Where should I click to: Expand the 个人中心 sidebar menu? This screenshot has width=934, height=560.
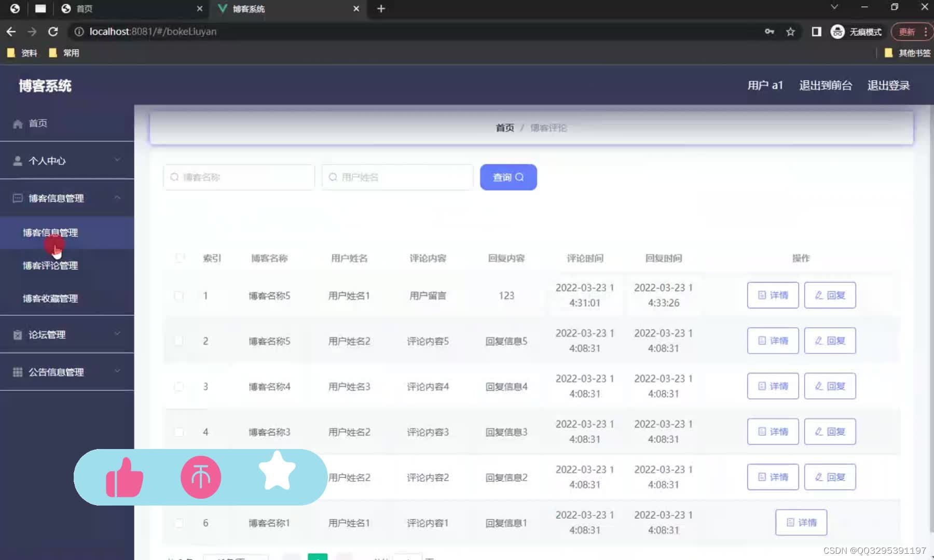click(67, 161)
